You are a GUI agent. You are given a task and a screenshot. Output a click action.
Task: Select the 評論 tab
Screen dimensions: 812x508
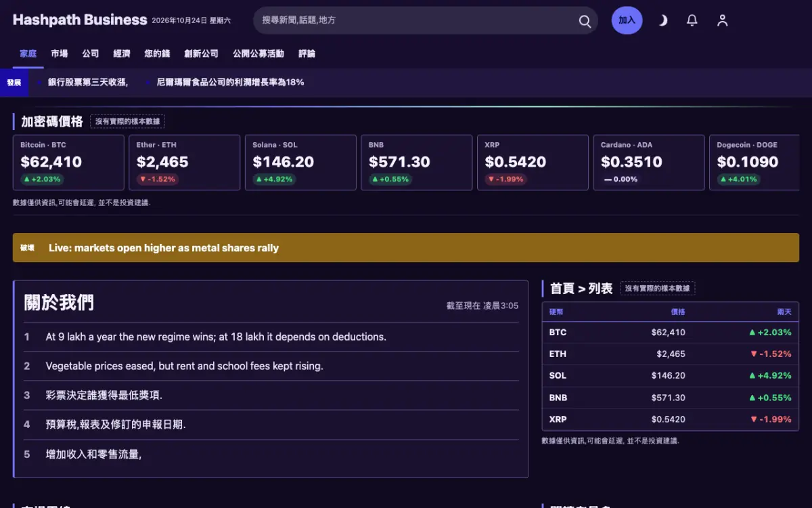point(307,54)
